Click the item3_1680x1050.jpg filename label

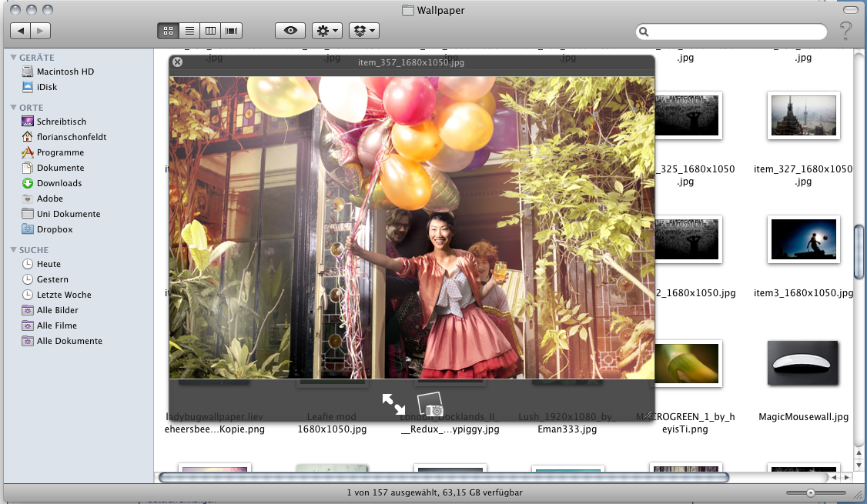803,293
